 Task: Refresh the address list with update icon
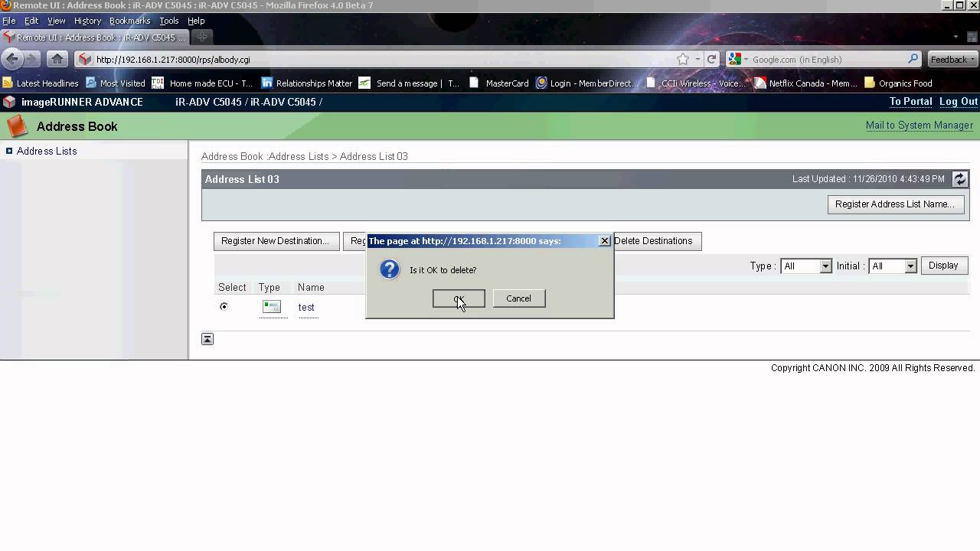pyautogui.click(x=959, y=179)
